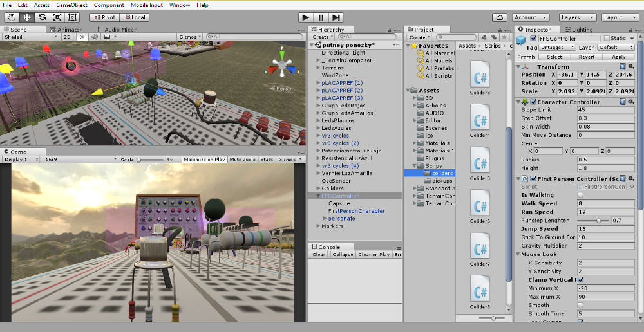
Task: Enable the Static checkbox in the Inspector
Action: tap(607, 39)
